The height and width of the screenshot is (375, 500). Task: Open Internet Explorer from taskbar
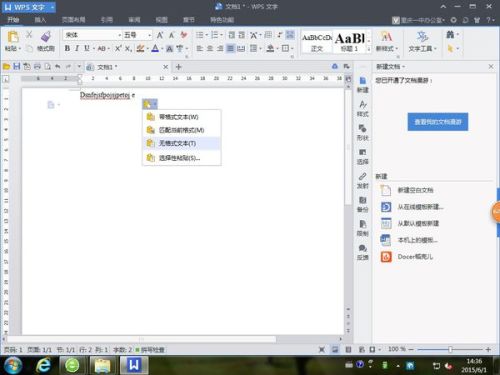tap(43, 365)
